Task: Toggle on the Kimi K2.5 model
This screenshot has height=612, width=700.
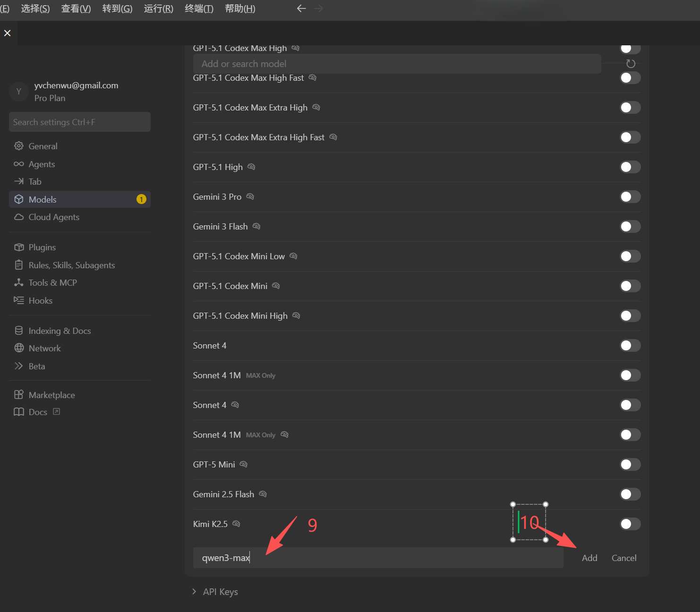Action: [x=630, y=524]
